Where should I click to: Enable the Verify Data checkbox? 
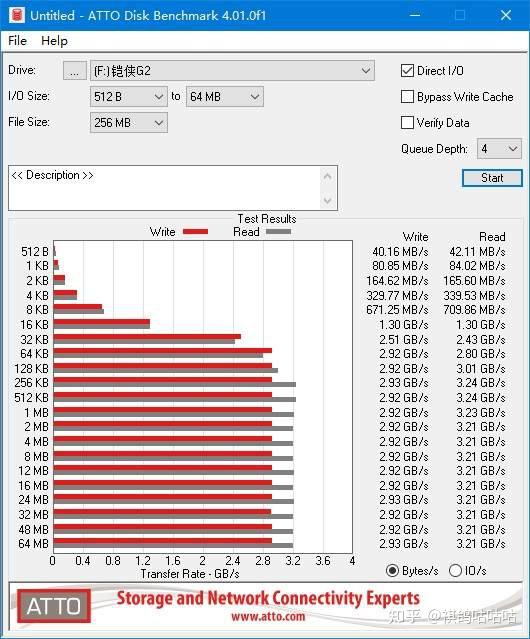pyautogui.click(x=407, y=123)
